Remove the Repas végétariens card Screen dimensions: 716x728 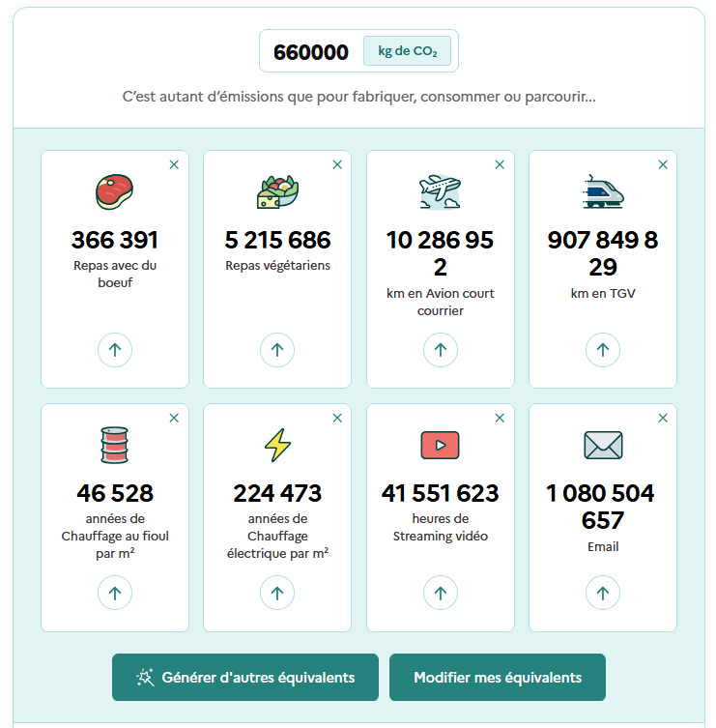[337, 165]
